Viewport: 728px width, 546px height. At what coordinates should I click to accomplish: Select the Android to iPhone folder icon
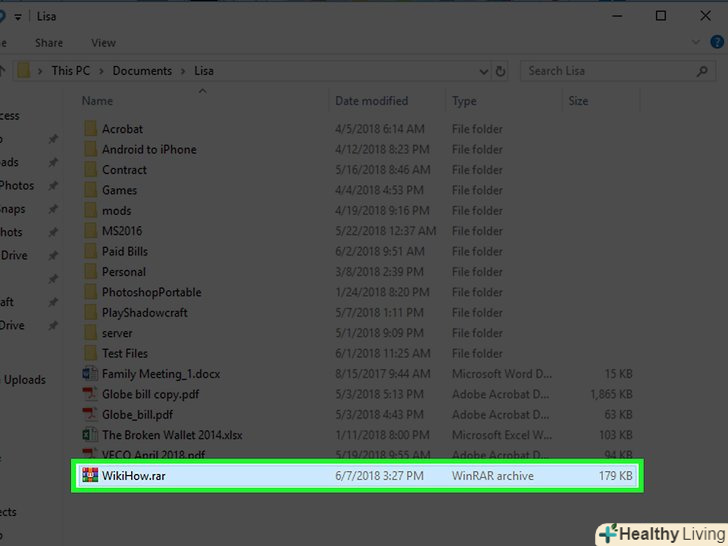click(x=91, y=149)
